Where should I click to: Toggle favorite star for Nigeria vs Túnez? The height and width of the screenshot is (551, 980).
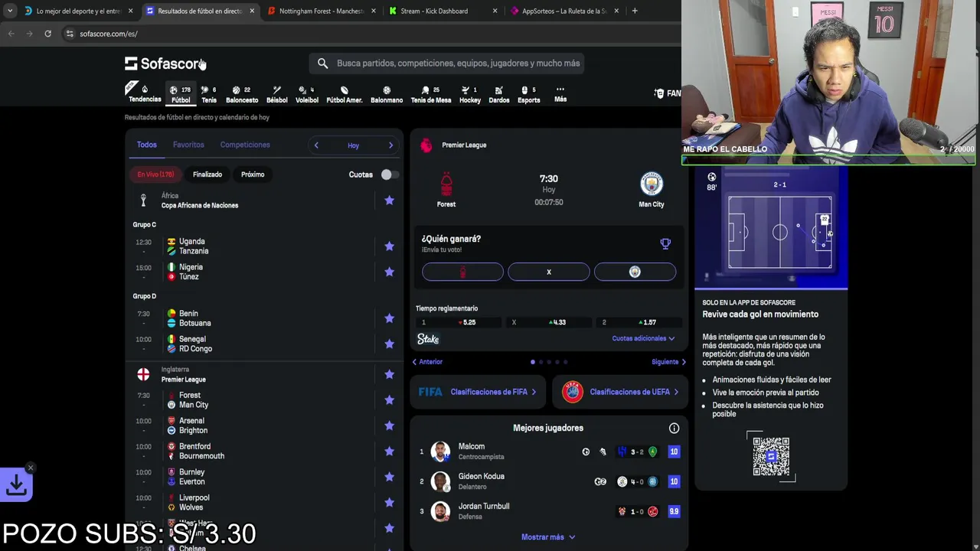(x=389, y=272)
